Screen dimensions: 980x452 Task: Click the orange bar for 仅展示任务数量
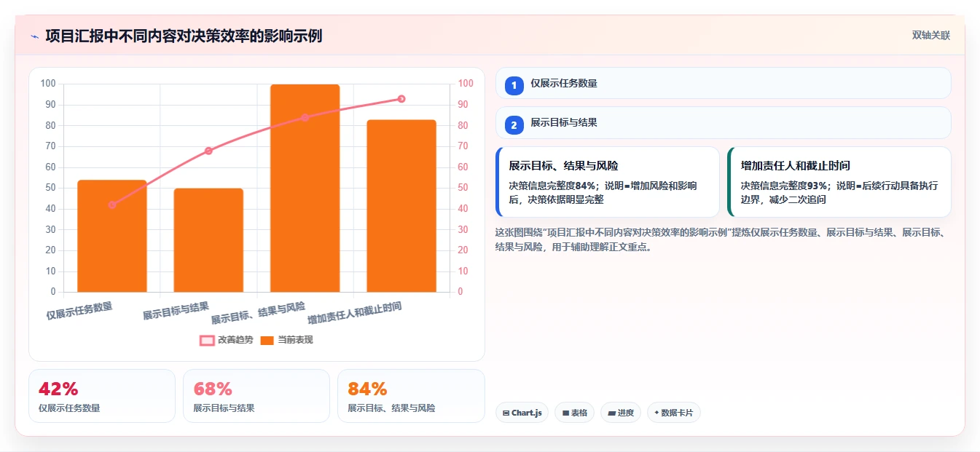[x=112, y=236]
